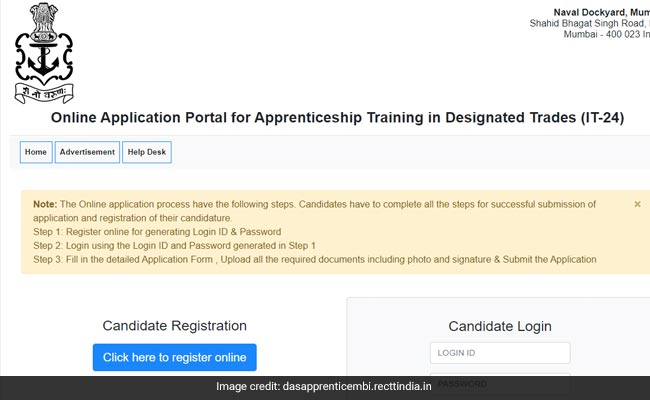Click the Step 2 login instruction line
Screen dimensions: 650x400
pyautogui.click(x=174, y=246)
